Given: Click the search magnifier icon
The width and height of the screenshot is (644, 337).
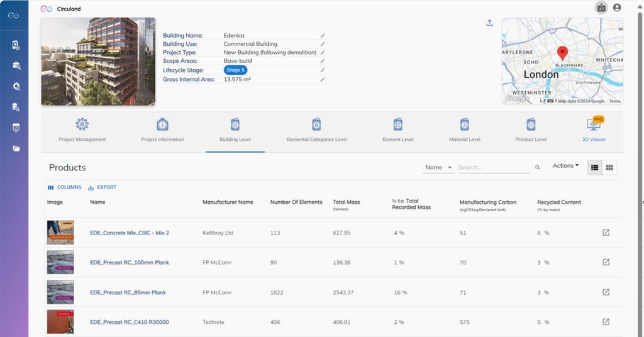Looking at the screenshot, I should tap(537, 167).
